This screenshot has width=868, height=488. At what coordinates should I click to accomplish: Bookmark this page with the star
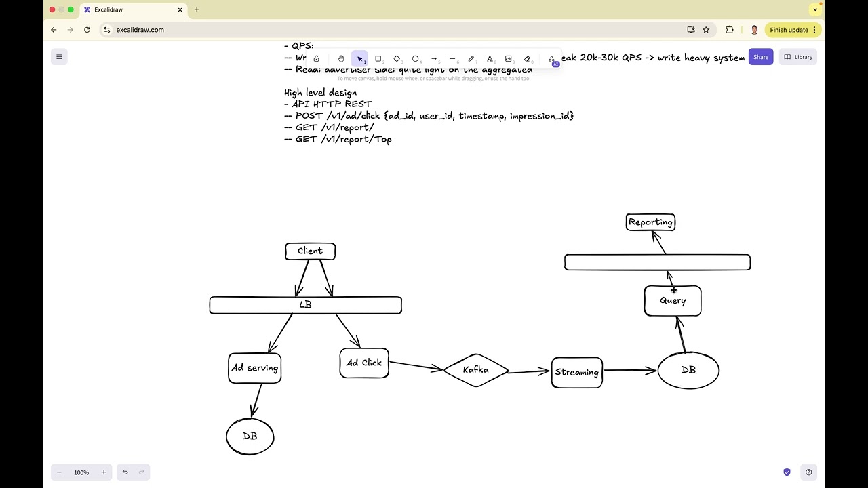pos(706,30)
